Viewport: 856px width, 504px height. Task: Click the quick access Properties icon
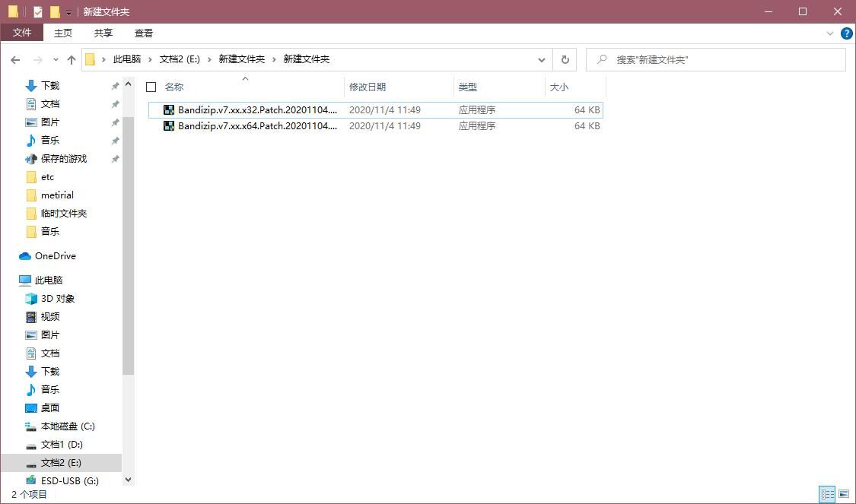(x=37, y=12)
